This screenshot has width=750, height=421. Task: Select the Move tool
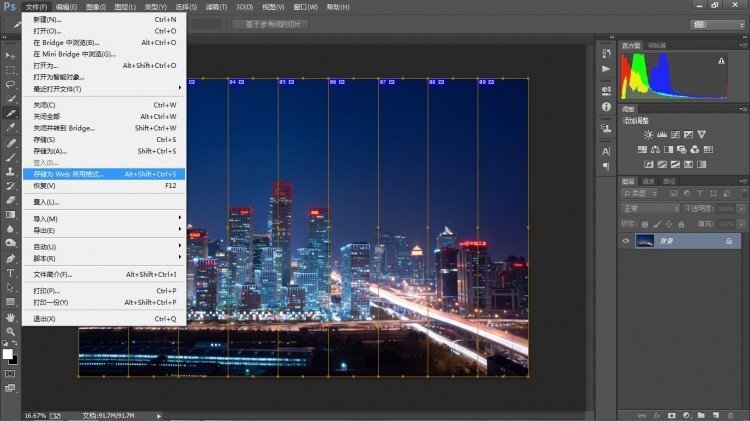[10, 55]
